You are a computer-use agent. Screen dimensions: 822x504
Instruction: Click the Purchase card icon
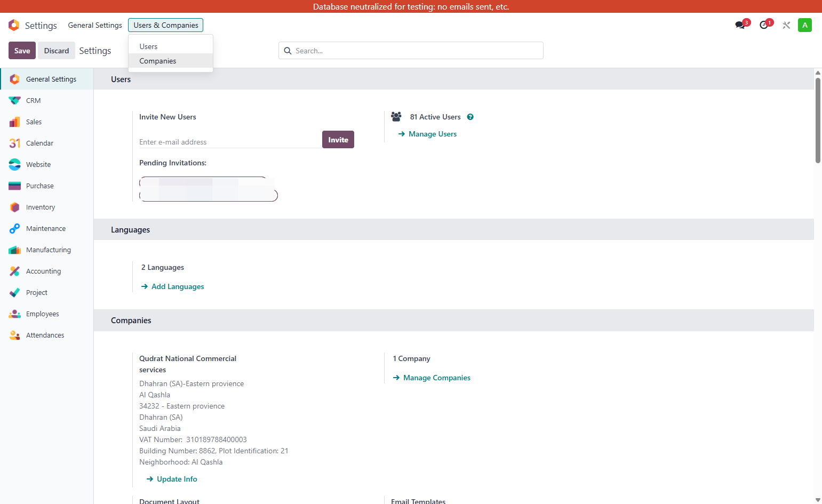[x=15, y=186]
